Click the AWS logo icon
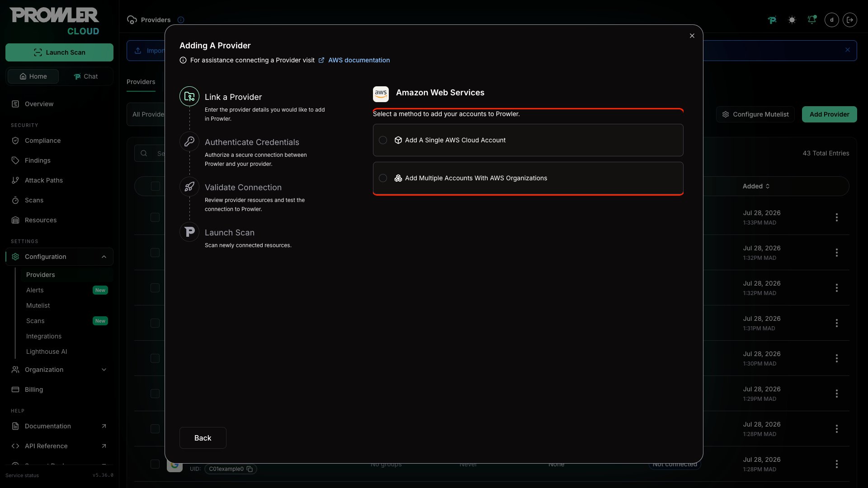Viewport: 868px width, 488px height. pos(381,94)
